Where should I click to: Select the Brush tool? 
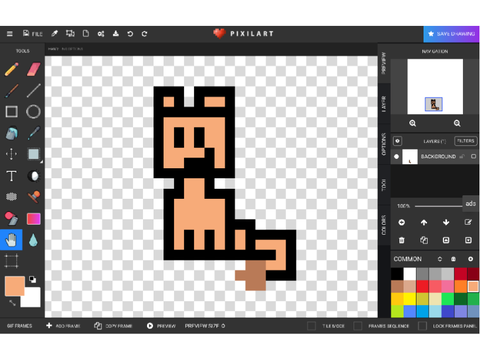(x=12, y=91)
